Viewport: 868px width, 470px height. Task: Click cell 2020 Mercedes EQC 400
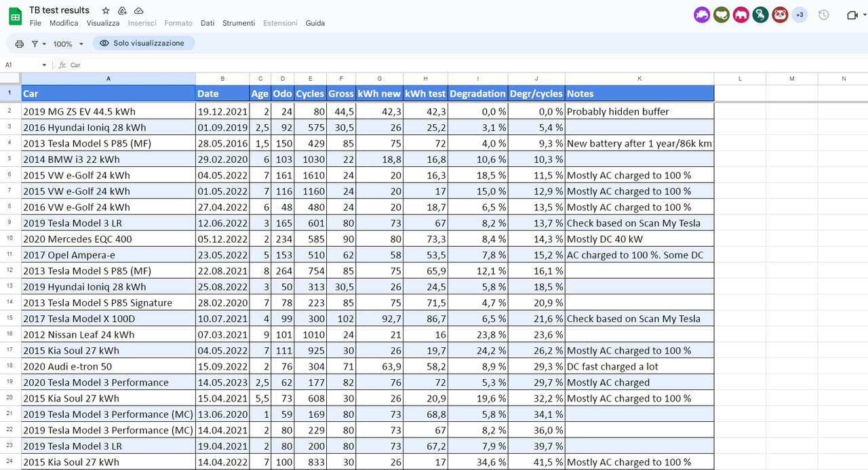pos(108,239)
